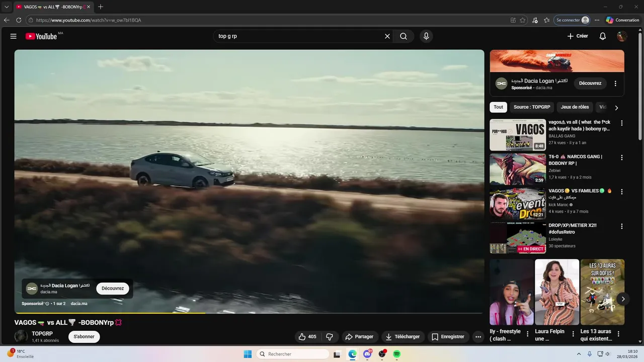Open the Dacia sidebar ad banner image
The width and height of the screenshot is (644, 362).
coord(557,61)
